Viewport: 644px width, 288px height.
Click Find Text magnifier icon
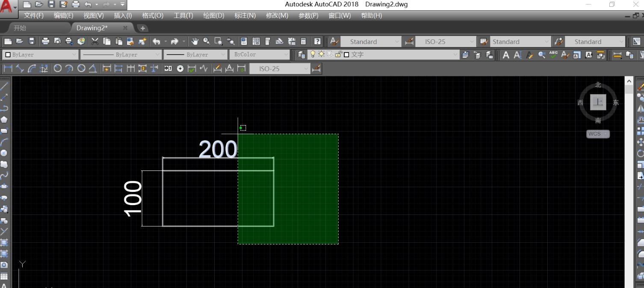[542, 55]
